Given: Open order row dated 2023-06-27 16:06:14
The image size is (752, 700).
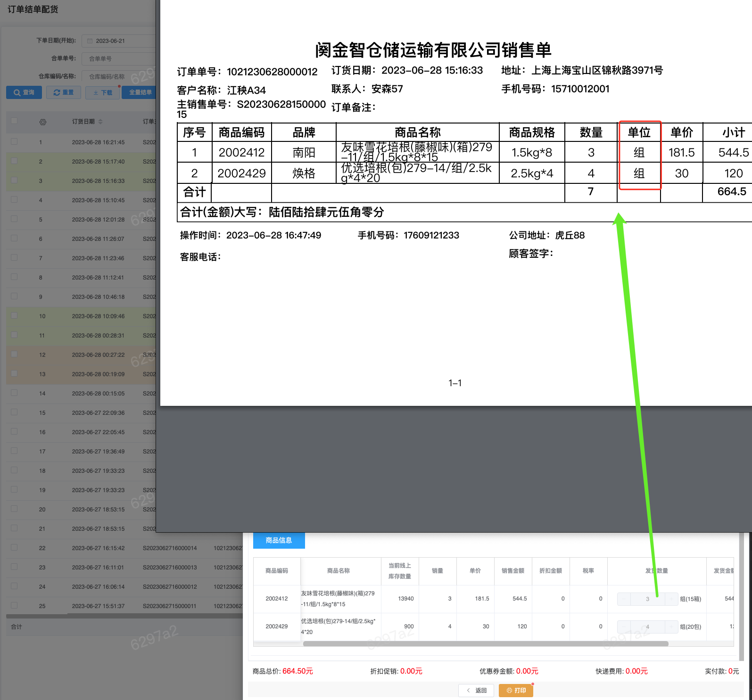Looking at the screenshot, I should pyautogui.click(x=98, y=587).
